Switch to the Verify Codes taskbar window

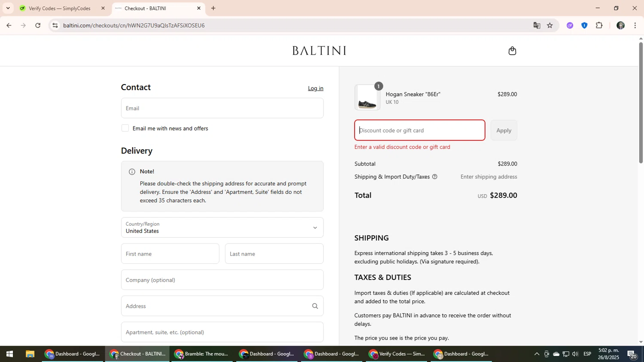click(398, 354)
